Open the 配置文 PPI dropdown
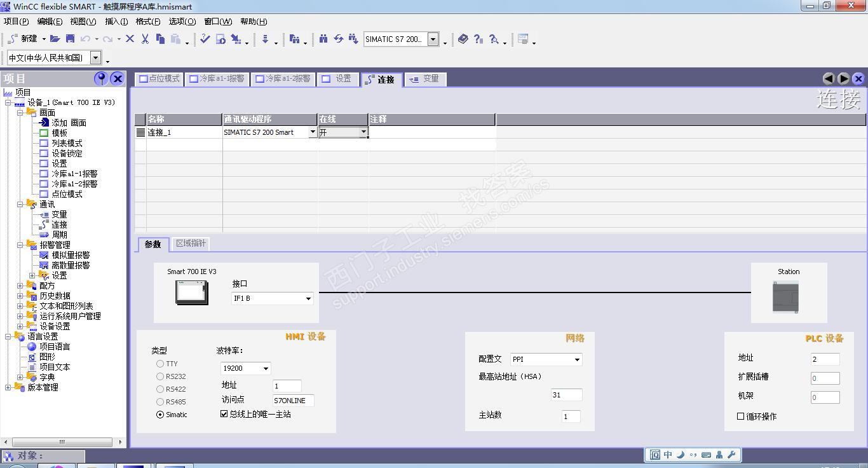868x468 pixels. point(577,359)
